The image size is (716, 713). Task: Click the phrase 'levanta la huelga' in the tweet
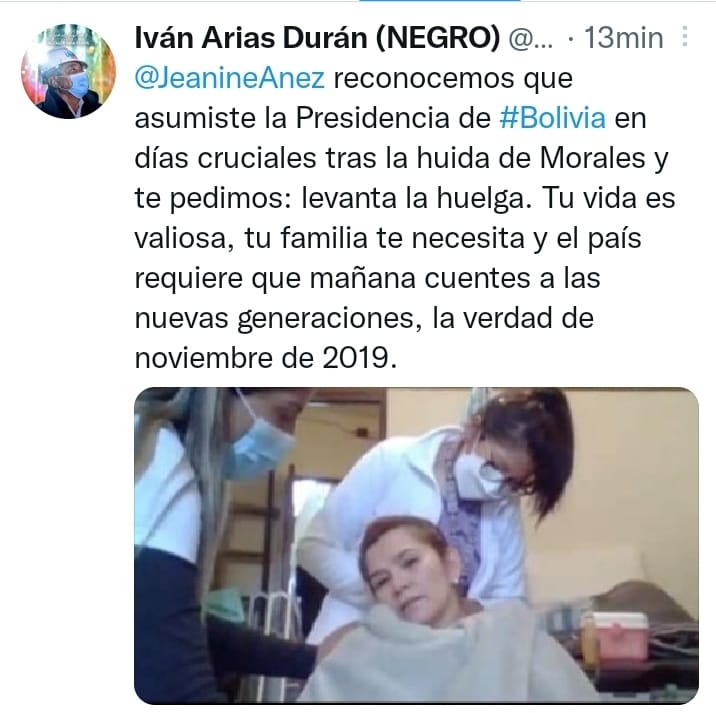tap(414, 198)
